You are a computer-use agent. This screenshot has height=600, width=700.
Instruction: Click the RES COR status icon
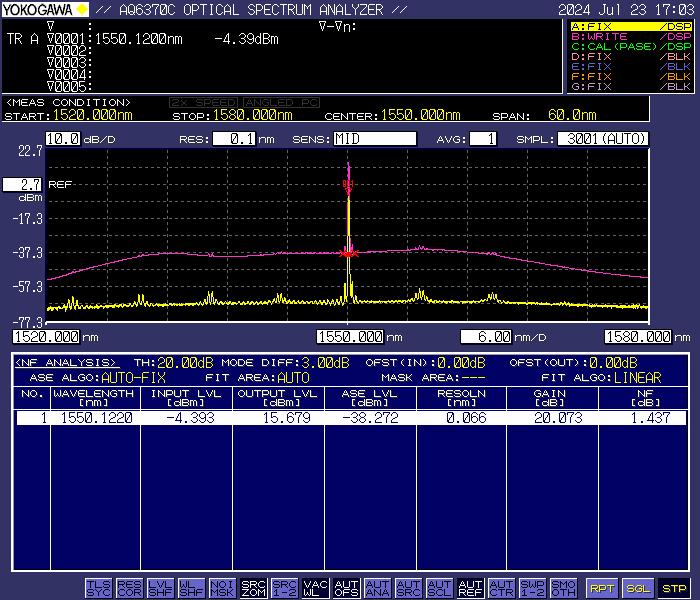(130, 588)
